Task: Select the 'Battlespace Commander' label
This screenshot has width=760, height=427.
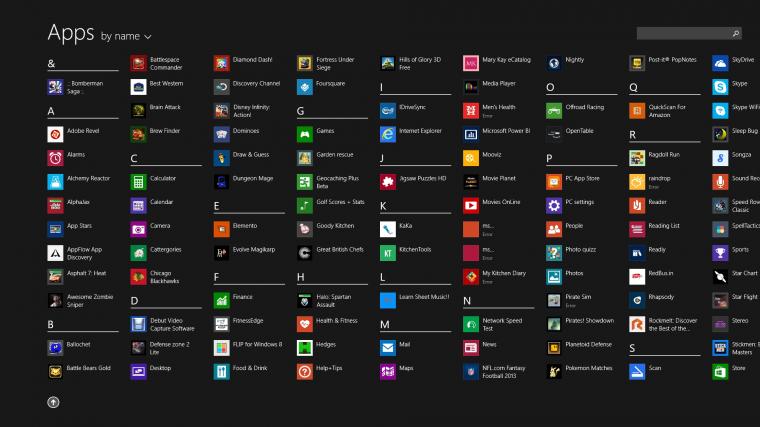Action: (x=166, y=63)
